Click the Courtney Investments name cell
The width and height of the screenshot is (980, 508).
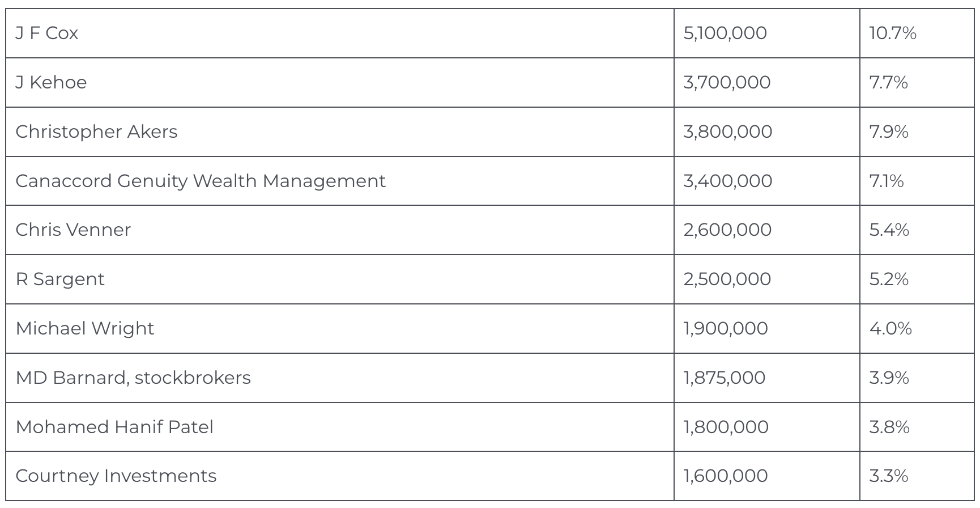pos(116,476)
